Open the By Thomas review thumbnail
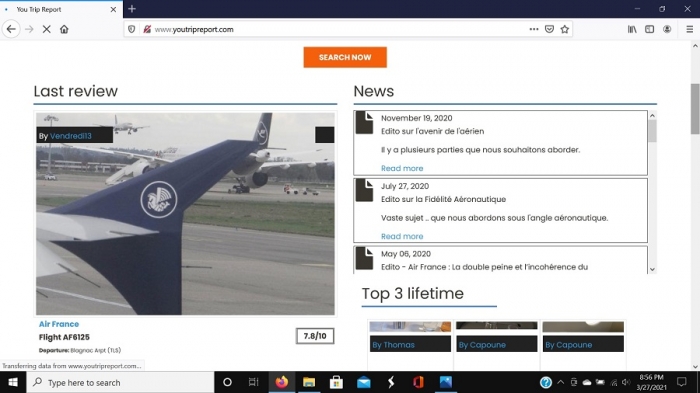 pyautogui.click(x=410, y=337)
